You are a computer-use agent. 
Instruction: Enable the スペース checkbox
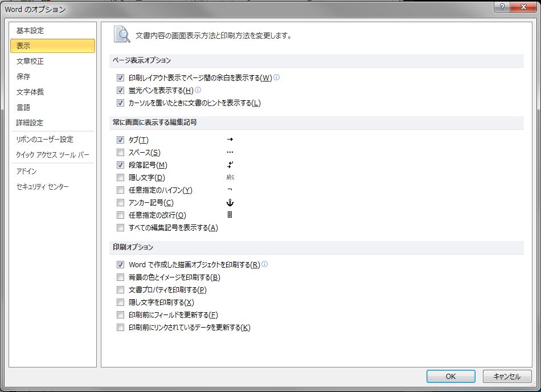[120, 153]
